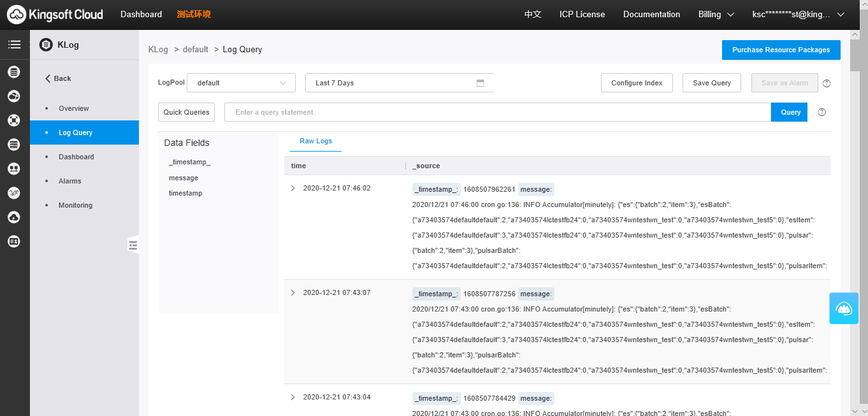
Task: Open ICP License from top bar
Action: [582, 14]
